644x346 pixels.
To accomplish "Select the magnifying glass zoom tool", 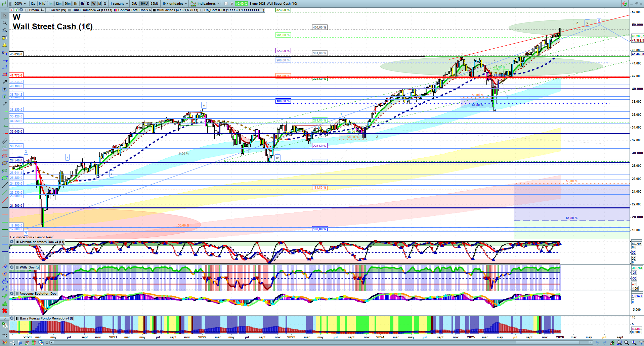I will click(x=5, y=23).
